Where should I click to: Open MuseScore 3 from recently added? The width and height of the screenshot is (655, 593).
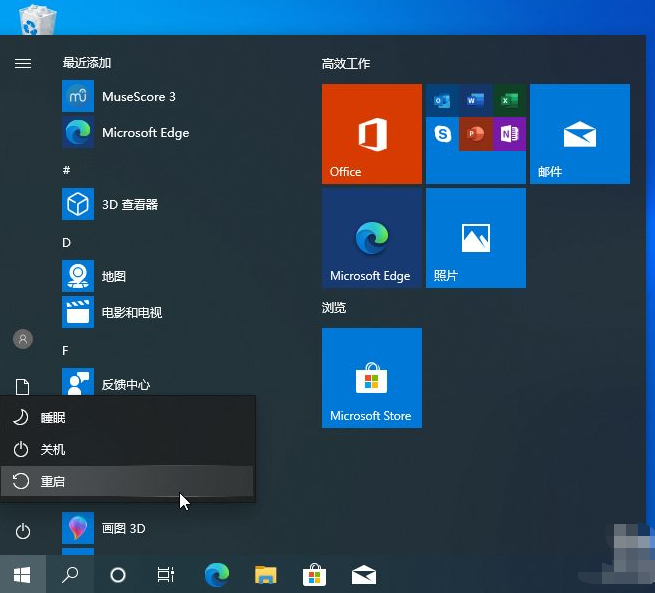click(x=138, y=97)
